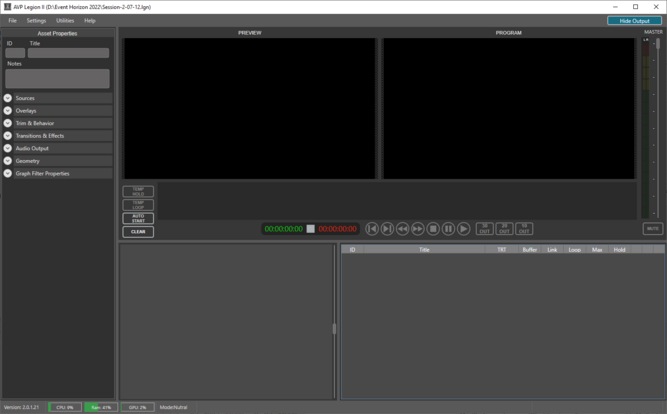Pause playback with the pause button
Image resolution: width=667 pixels, height=414 pixels.
point(448,229)
